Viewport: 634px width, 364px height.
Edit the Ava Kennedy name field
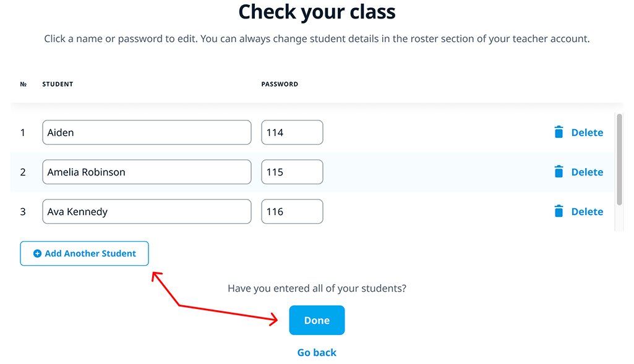[x=147, y=211]
